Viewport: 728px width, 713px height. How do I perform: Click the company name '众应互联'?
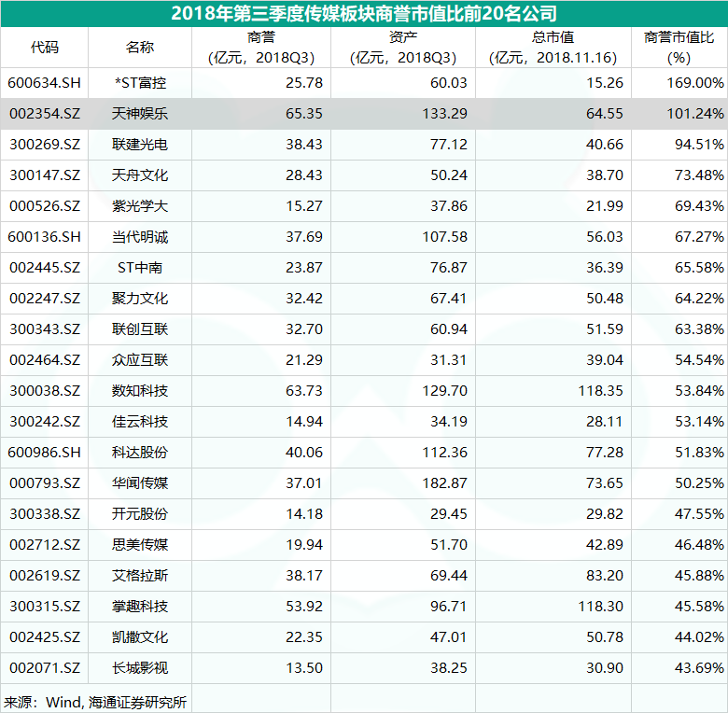(x=140, y=360)
